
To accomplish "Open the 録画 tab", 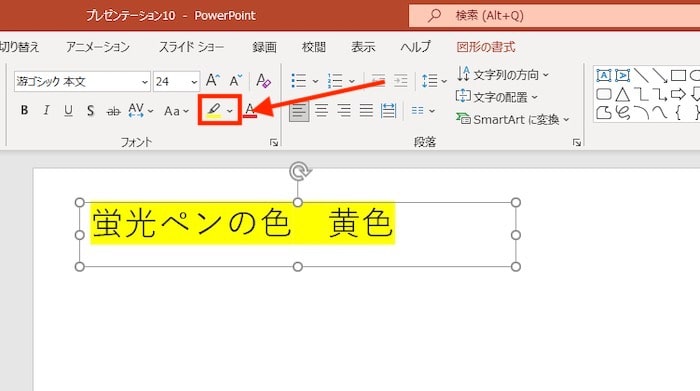I will pos(264,47).
